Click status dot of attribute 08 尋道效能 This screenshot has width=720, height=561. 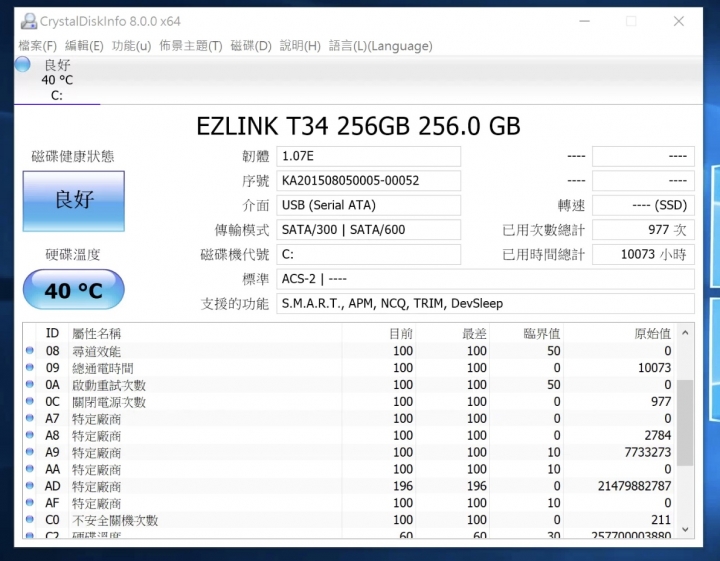point(30,351)
